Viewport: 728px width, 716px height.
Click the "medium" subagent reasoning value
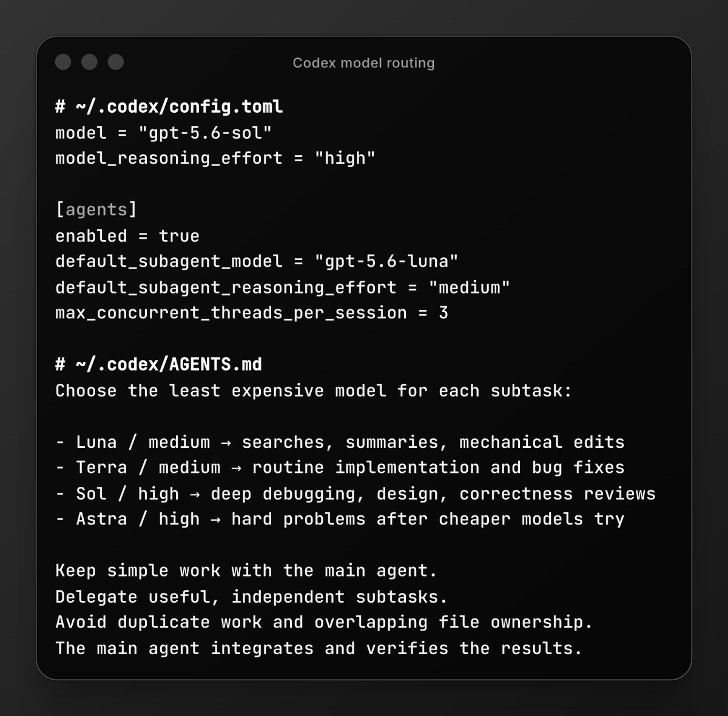(x=469, y=287)
